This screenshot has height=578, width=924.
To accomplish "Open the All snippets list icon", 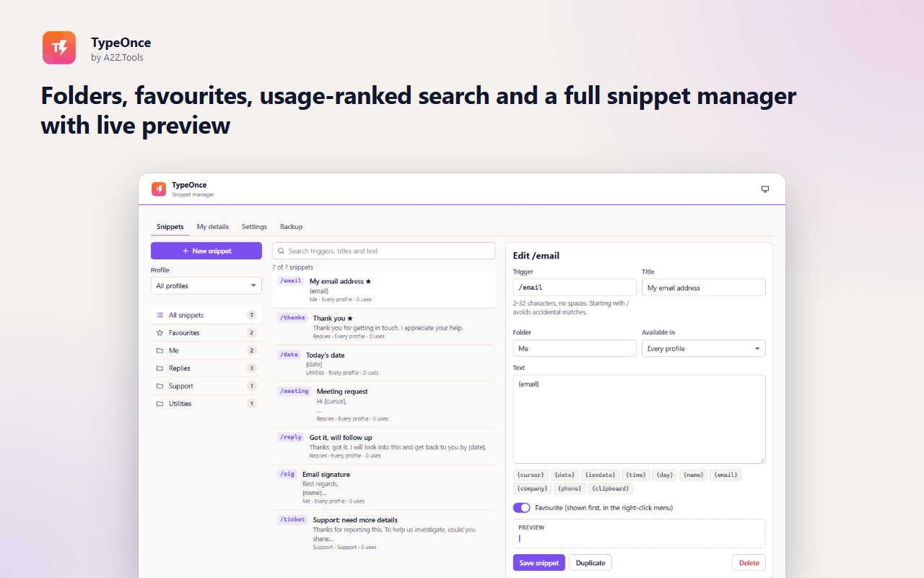I will [x=160, y=315].
